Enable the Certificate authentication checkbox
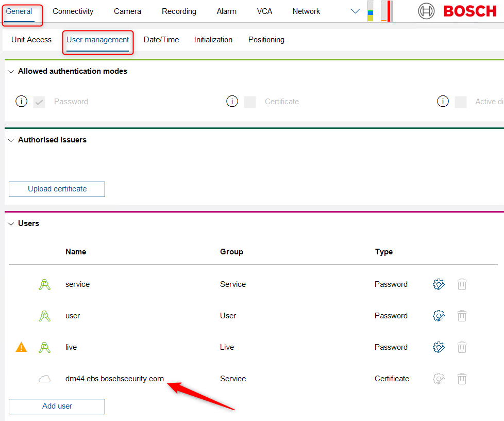The width and height of the screenshot is (504, 421). coord(250,102)
